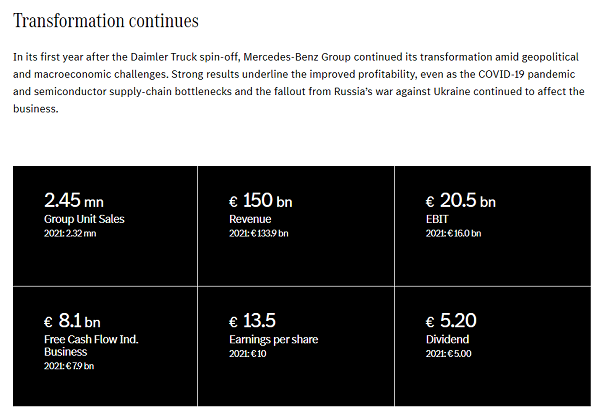Click the "2021: 2.32 mn" comparison text
The height and width of the screenshot is (418, 600).
tap(70, 233)
